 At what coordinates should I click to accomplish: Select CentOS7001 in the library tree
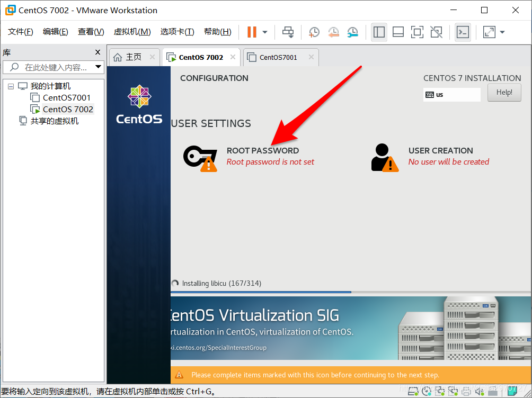point(67,97)
